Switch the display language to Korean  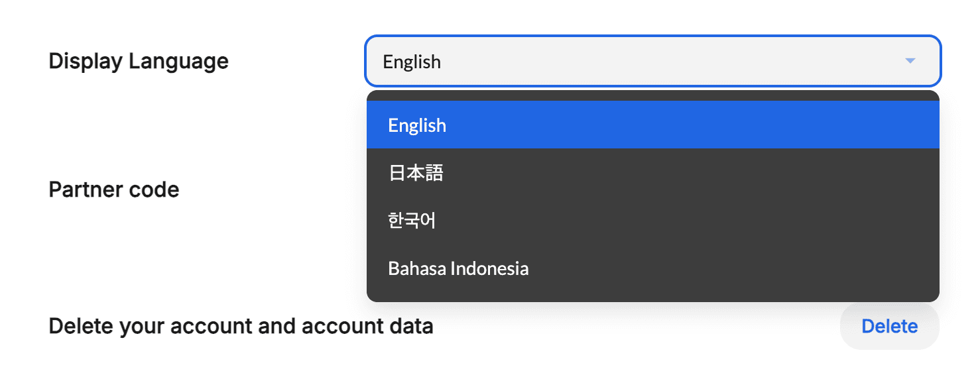[x=653, y=220]
